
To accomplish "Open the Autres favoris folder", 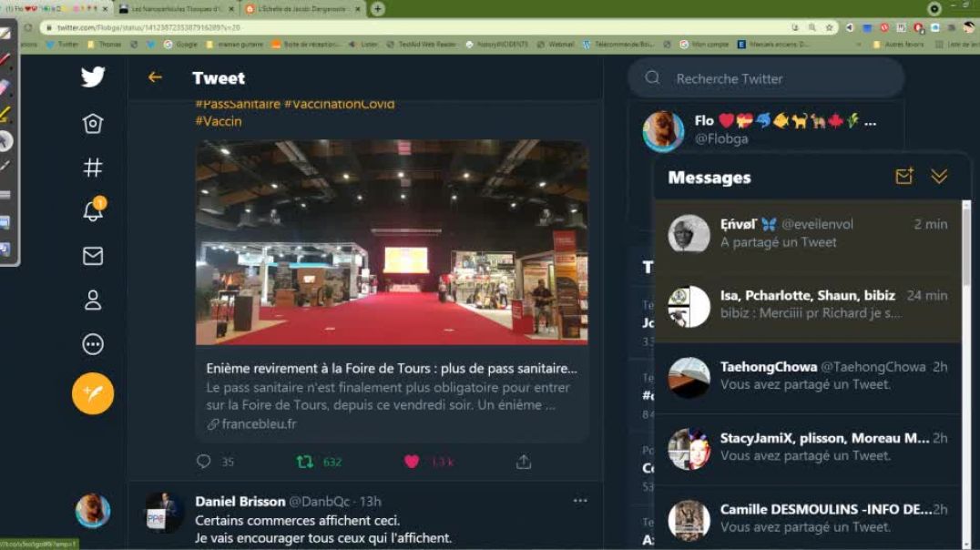I will coord(898,45).
